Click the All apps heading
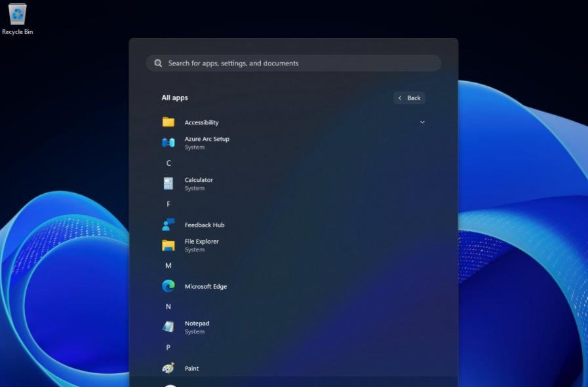 [x=174, y=98]
